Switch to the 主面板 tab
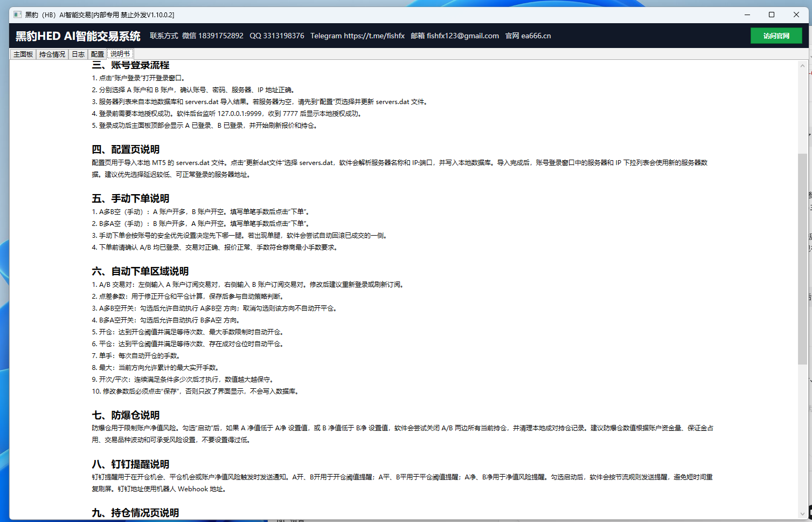Viewport: 812px width, 522px height. [x=23, y=54]
